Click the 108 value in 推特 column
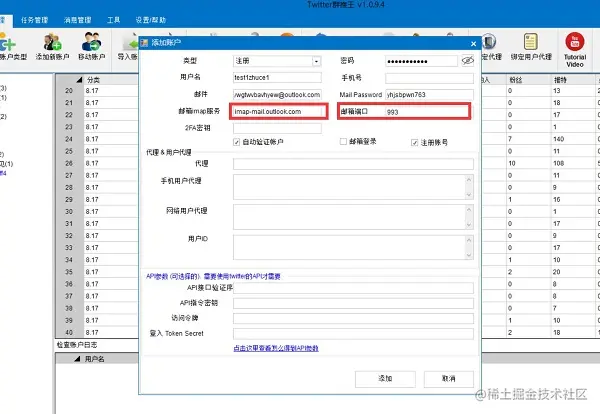Viewport: 600px width, 414px height. (x=559, y=163)
